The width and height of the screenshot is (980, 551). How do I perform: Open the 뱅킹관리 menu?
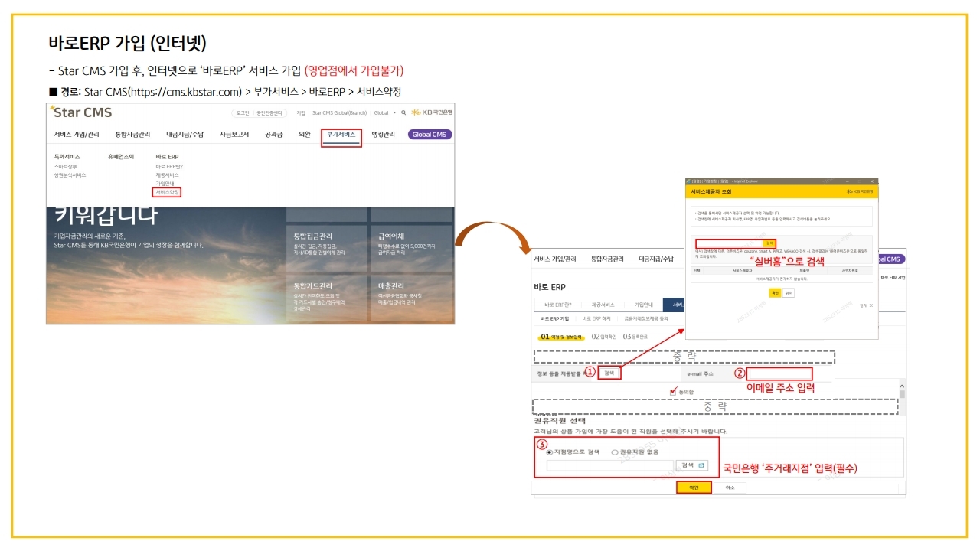383,135
